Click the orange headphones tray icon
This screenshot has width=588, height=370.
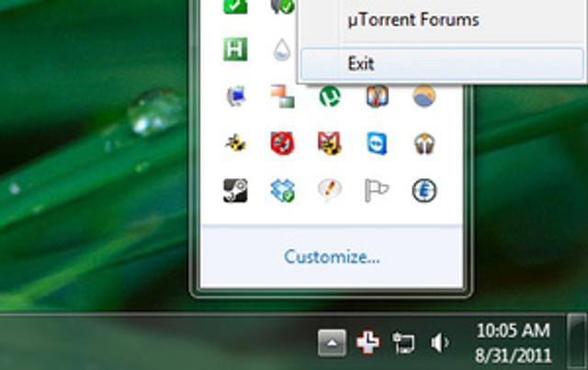[424, 143]
